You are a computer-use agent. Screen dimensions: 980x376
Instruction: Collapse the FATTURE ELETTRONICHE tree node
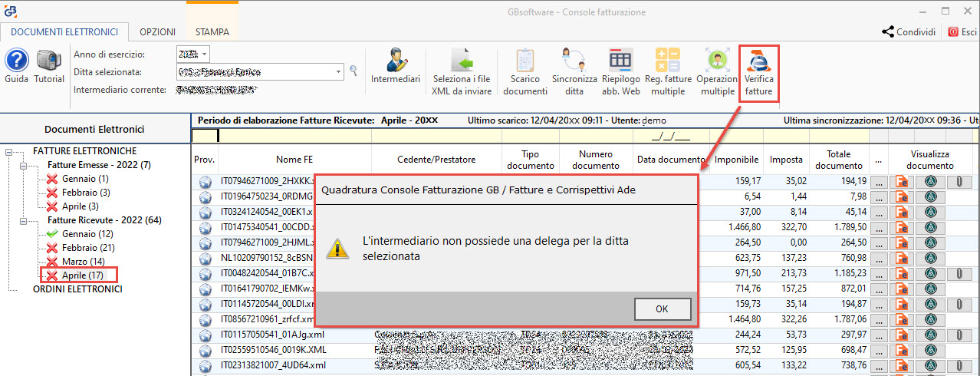(x=9, y=151)
